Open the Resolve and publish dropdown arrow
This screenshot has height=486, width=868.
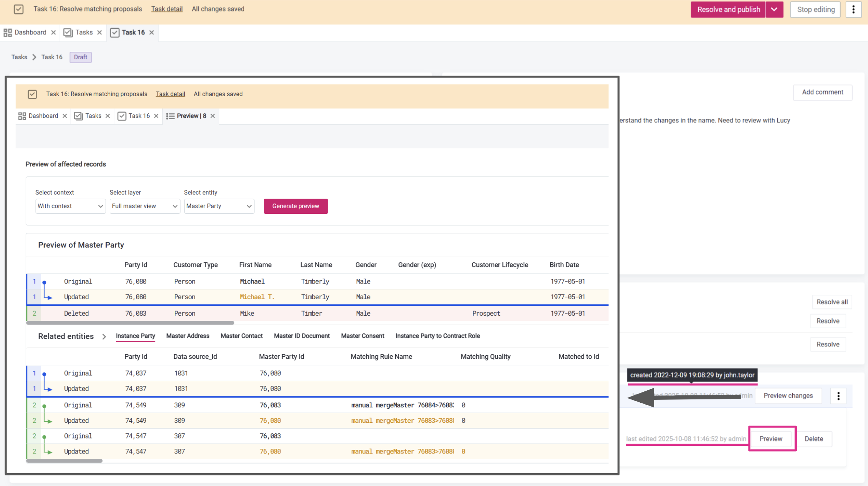click(774, 10)
